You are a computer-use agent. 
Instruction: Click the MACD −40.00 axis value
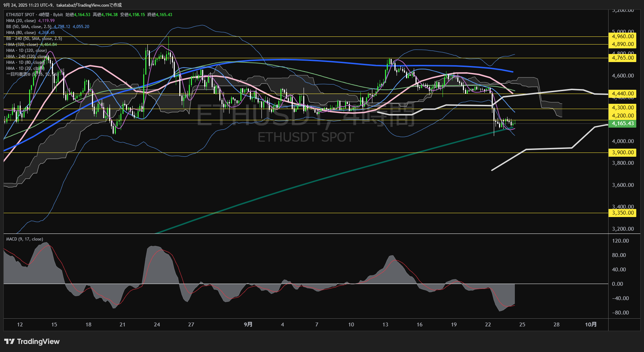[620, 298]
